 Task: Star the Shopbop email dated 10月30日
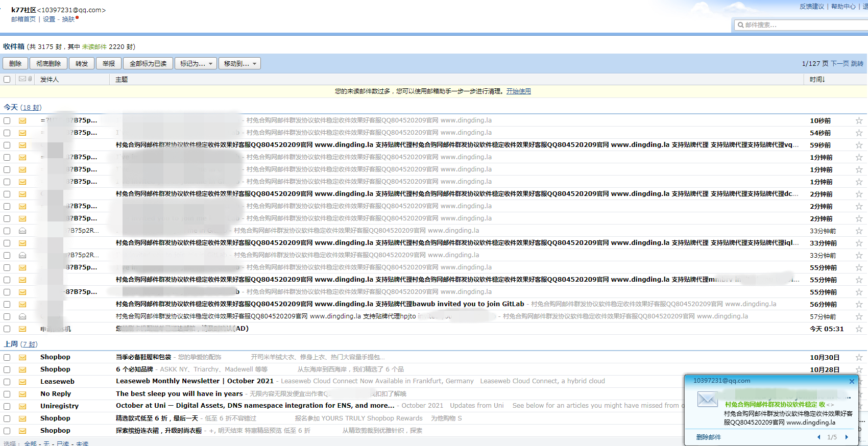coord(859,358)
